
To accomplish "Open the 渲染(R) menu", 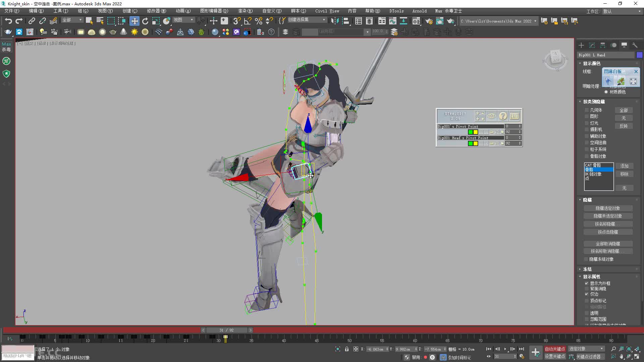I will 245,11.
